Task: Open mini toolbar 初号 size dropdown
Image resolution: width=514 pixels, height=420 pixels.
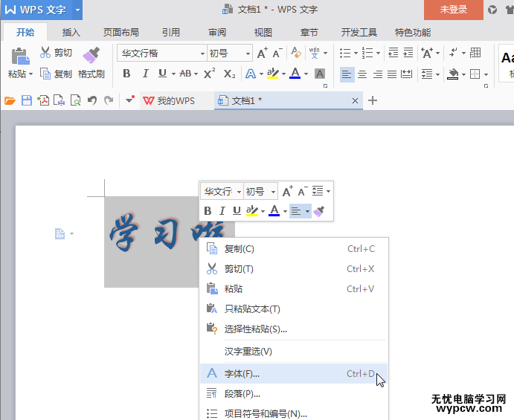Action: coord(273,192)
